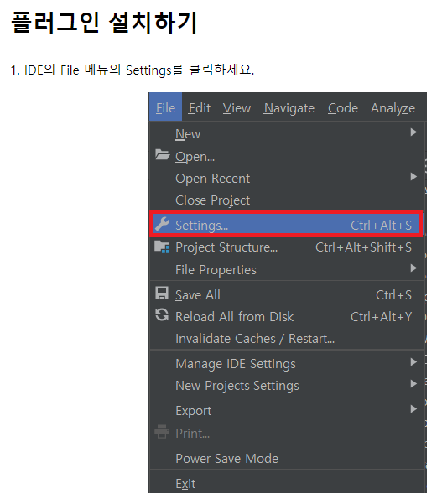Expand the Manage IDE Settings submenu arrow

click(413, 362)
